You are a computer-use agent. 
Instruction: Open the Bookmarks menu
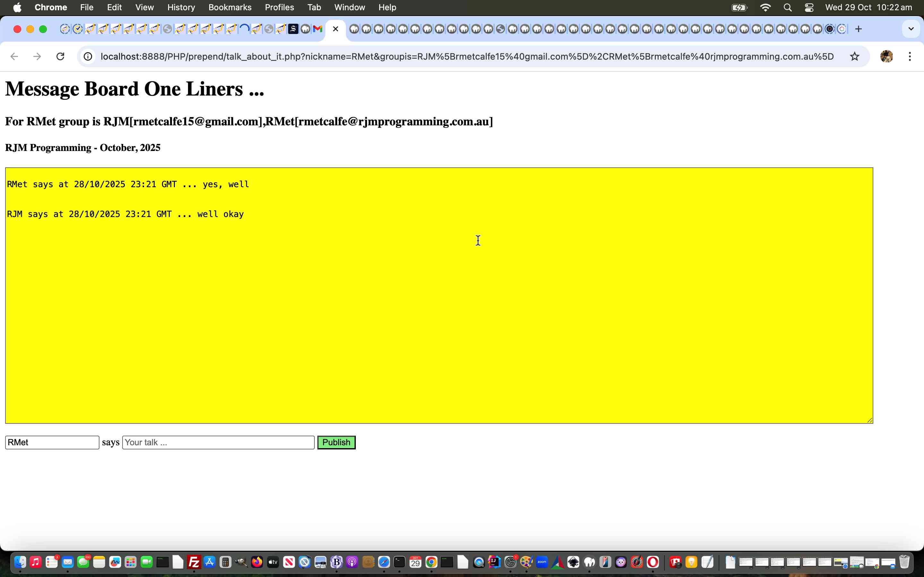(230, 7)
